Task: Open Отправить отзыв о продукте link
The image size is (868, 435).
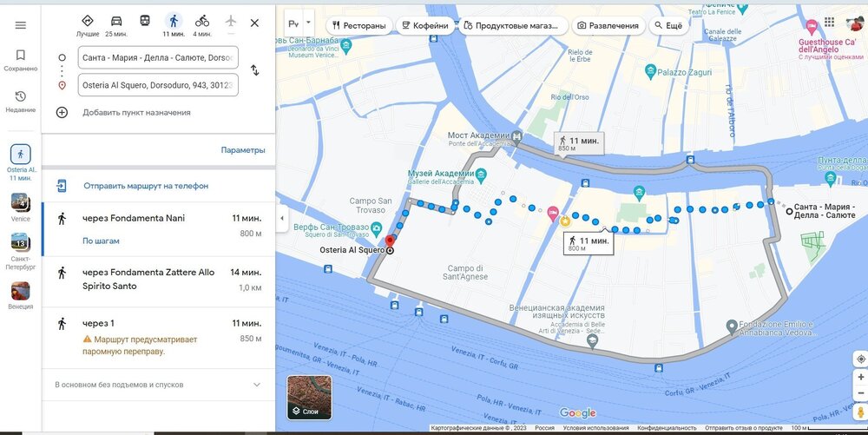Action: (x=744, y=428)
